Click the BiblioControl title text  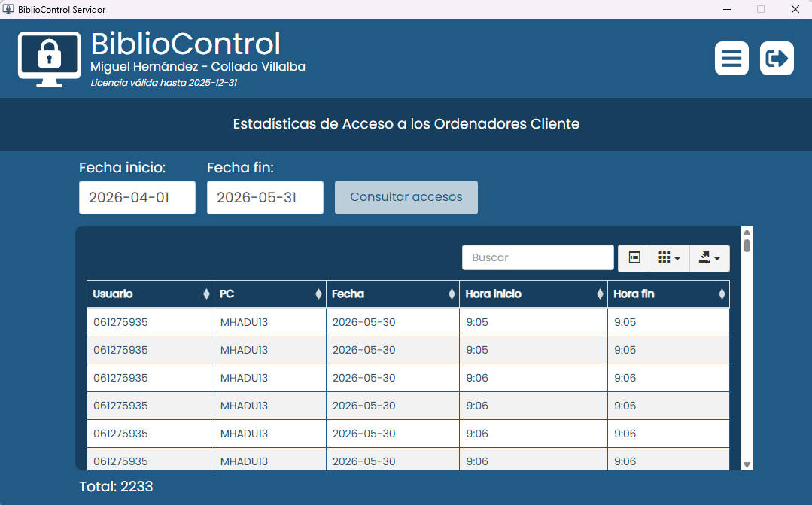click(x=185, y=44)
